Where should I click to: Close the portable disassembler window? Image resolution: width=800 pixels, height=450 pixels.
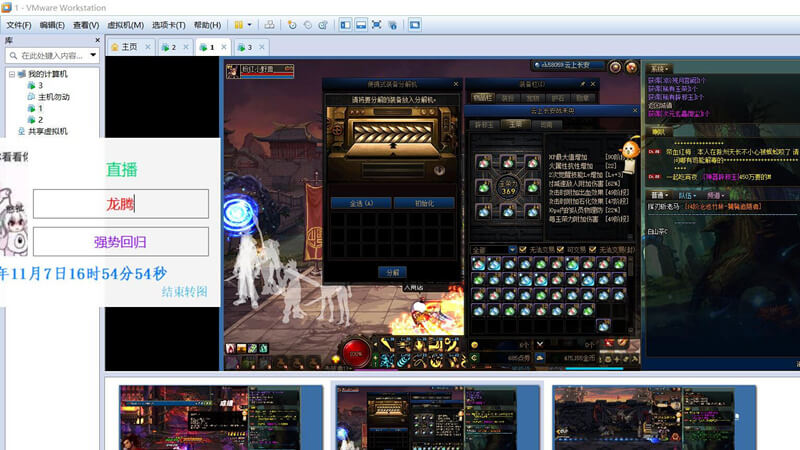point(456,84)
